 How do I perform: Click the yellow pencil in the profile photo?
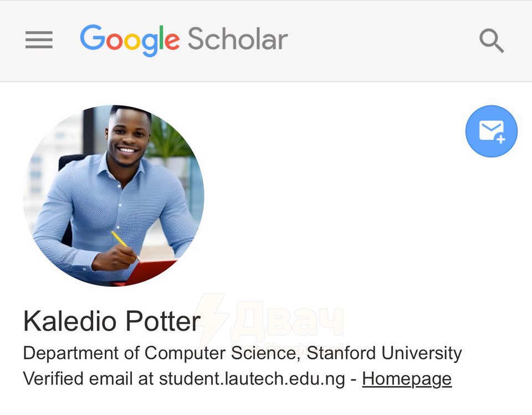click(119, 239)
